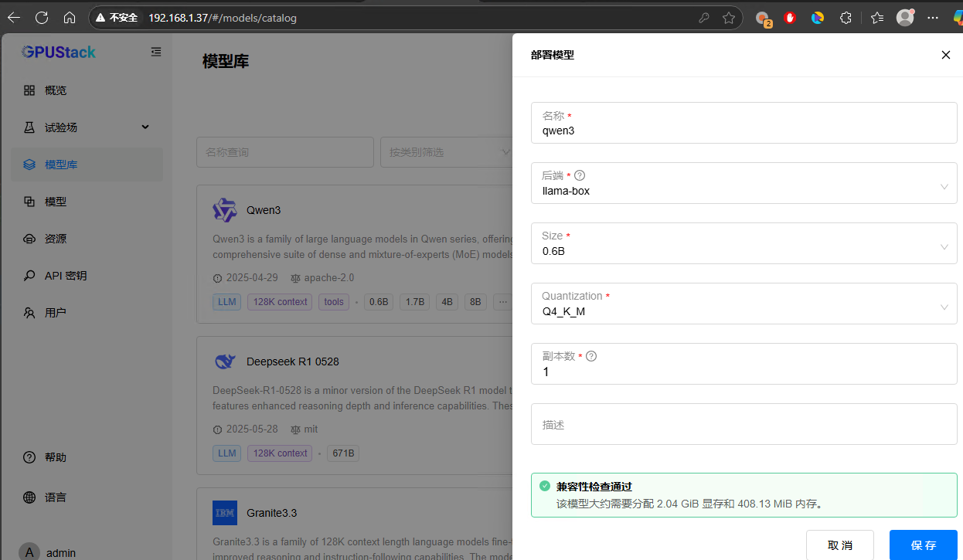Viewport: 963px width, 560px height.
Task: Click the not-secure warning icon in address bar
Action: click(x=101, y=17)
